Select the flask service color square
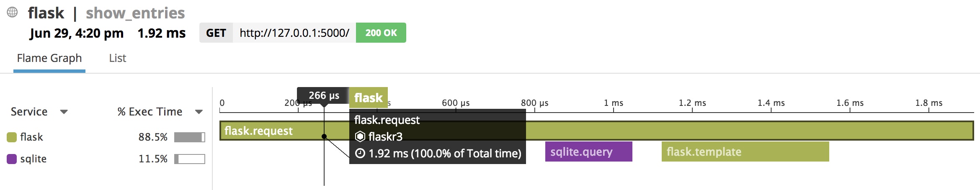Screen dimensions: 980x190 click(x=12, y=137)
